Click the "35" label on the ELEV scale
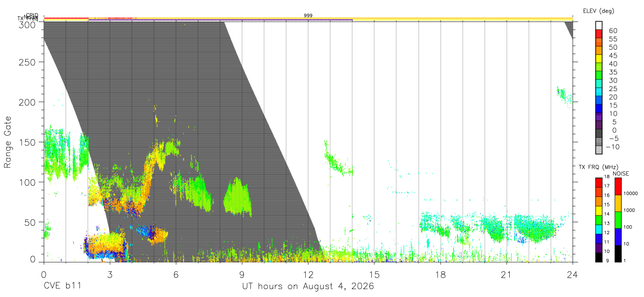 pos(612,72)
